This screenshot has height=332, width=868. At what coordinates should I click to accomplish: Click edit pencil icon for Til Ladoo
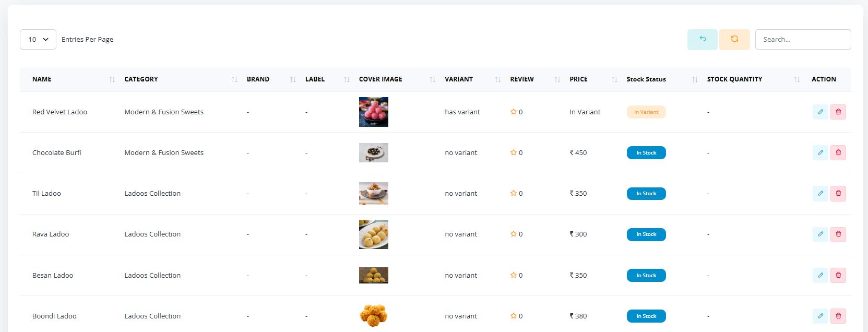point(820,193)
